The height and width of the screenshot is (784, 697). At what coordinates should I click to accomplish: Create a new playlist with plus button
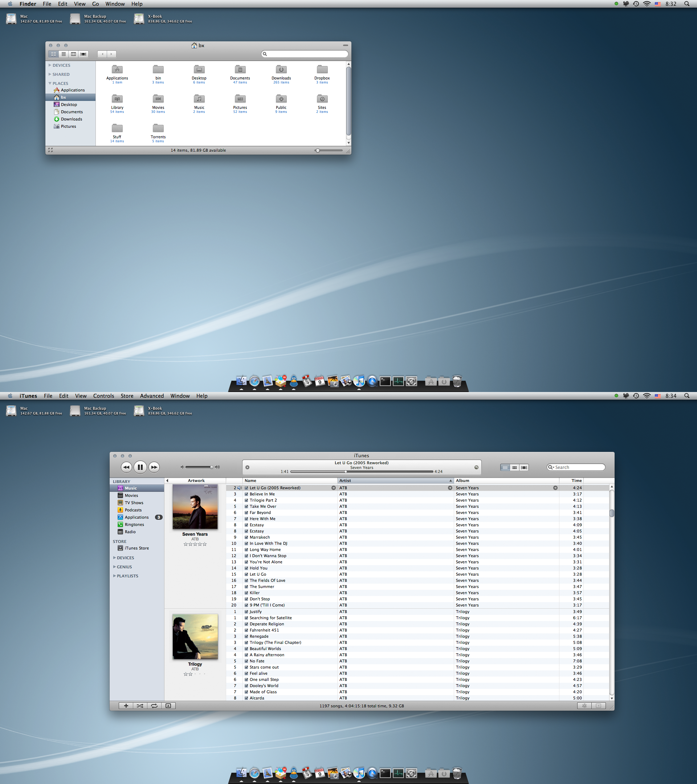tap(126, 706)
